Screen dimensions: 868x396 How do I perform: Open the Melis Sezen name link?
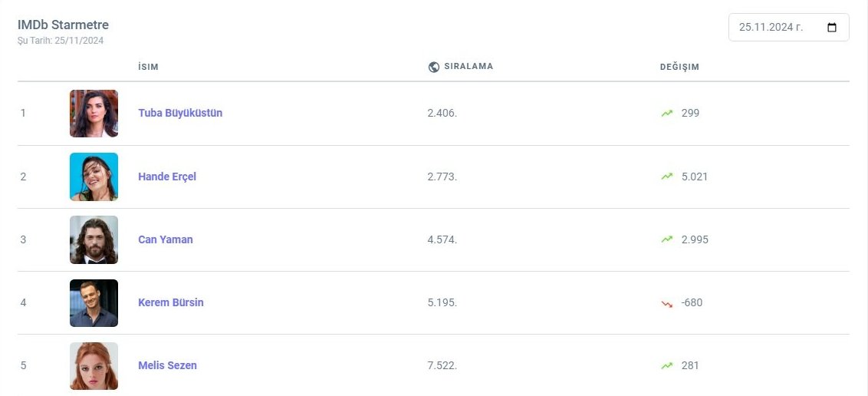point(167,366)
